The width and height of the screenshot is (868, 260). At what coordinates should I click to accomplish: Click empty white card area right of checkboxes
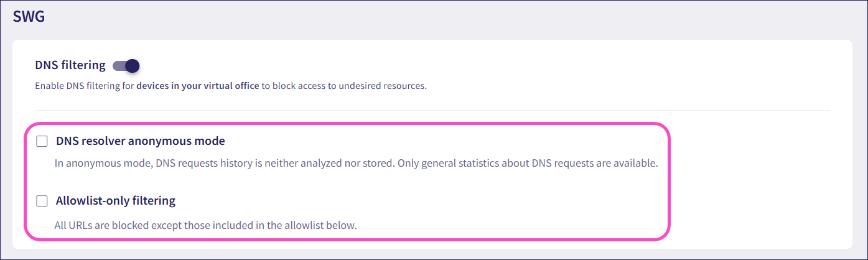tap(759, 180)
